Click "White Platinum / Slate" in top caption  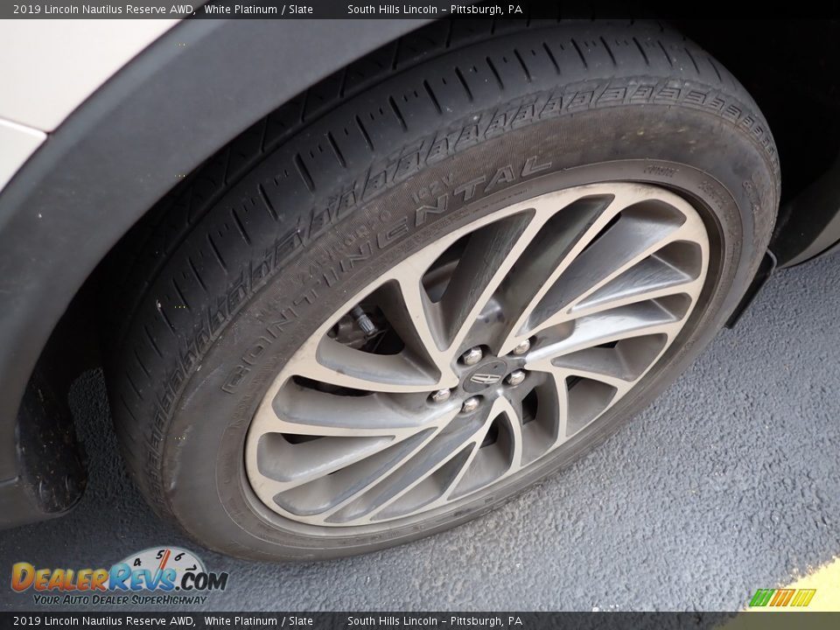coord(258,9)
